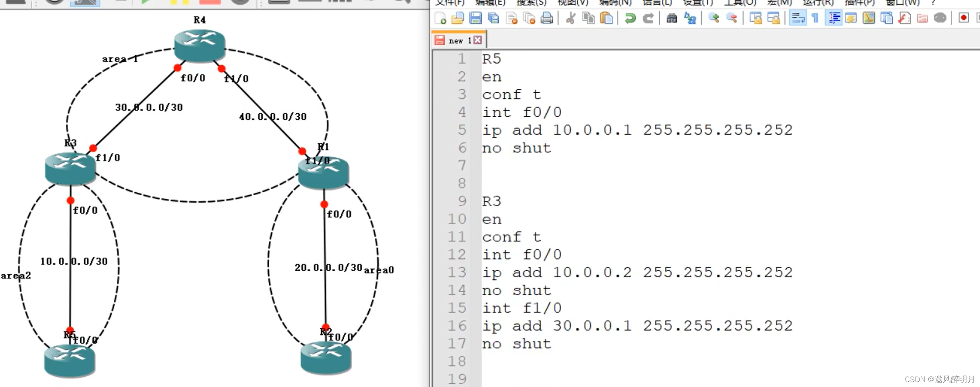
Task: Click the New file icon in Notepad++
Action: (x=440, y=18)
